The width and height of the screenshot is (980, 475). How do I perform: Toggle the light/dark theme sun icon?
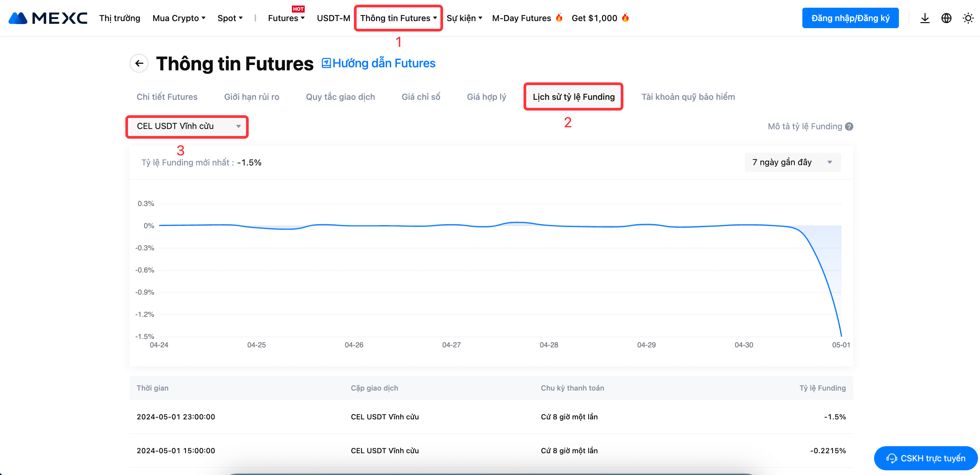[968, 18]
